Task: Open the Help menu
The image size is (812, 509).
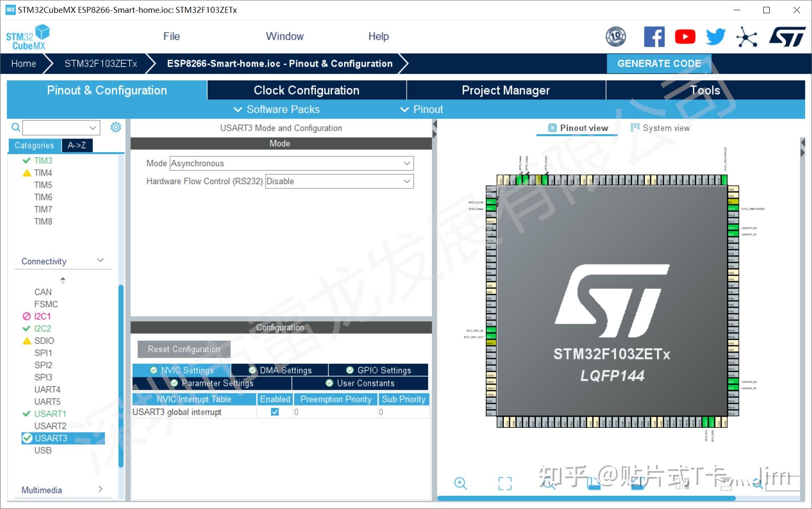Action: 378,36
